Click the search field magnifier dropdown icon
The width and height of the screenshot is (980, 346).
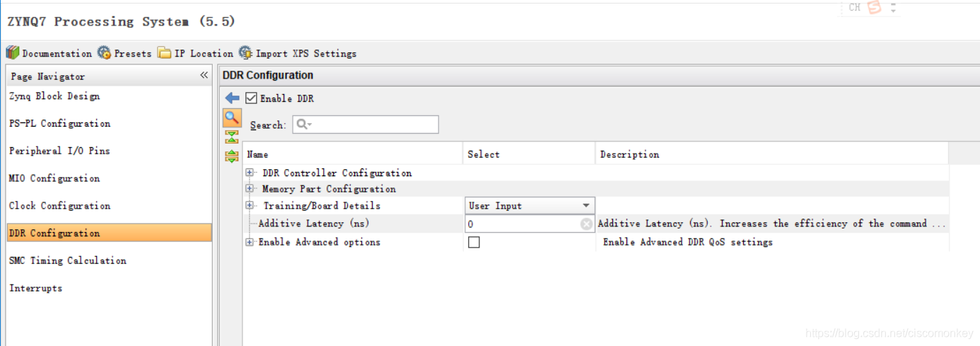(304, 125)
